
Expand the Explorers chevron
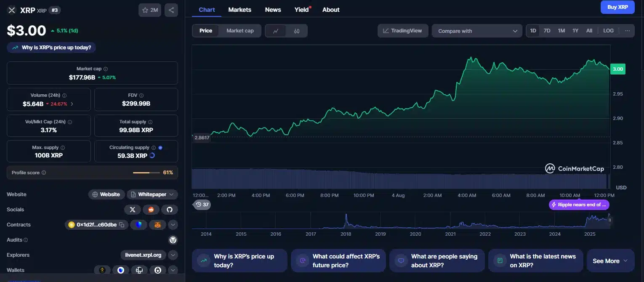173,255
